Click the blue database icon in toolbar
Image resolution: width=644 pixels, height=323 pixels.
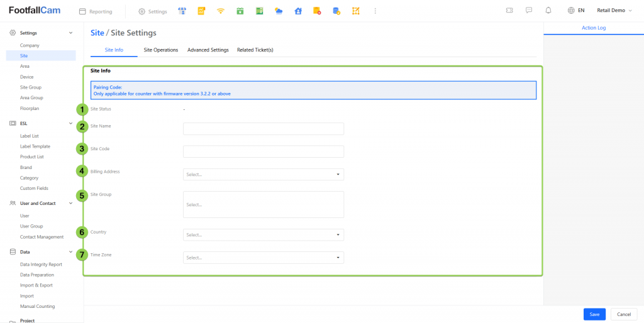(x=336, y=11)
